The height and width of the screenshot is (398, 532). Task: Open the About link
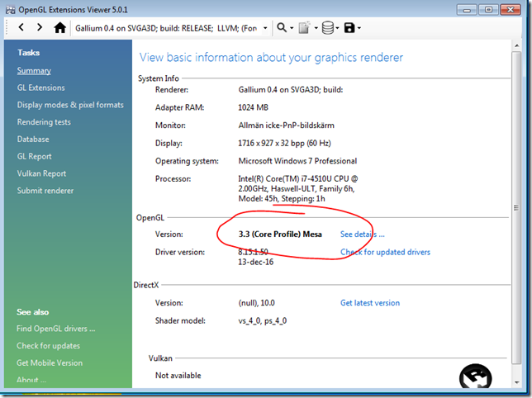click(x=31, y=380)
